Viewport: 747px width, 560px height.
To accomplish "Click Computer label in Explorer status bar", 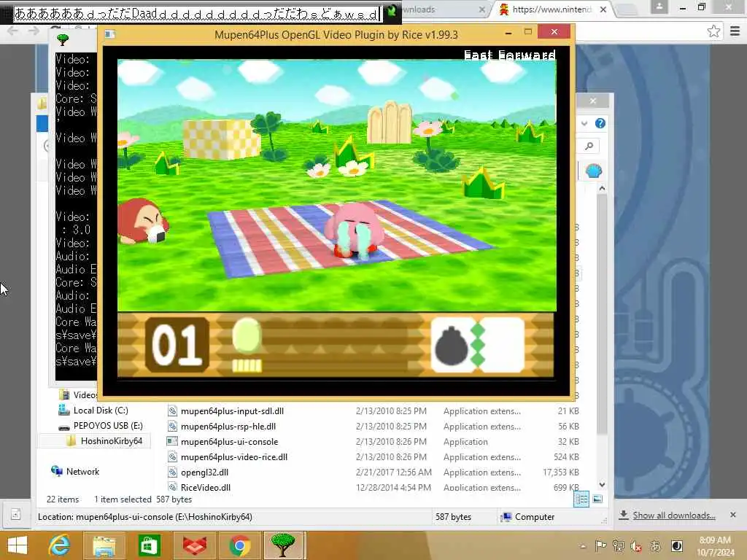I will click(535, 517).
